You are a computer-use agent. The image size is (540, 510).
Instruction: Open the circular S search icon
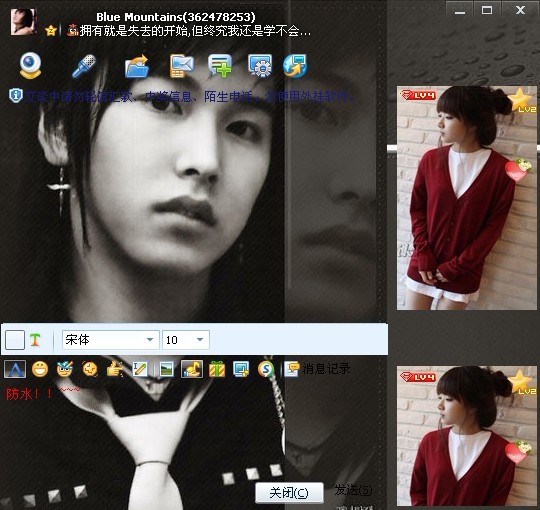[x=266, y=369]
